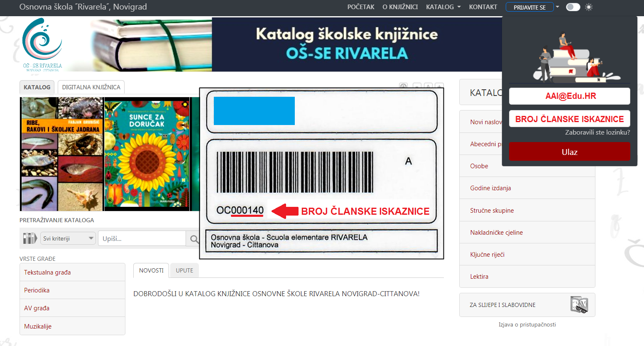Viewport: 644px width, 346px height.
Task: Toggle the dark mode switch
Action: point(573,7)
